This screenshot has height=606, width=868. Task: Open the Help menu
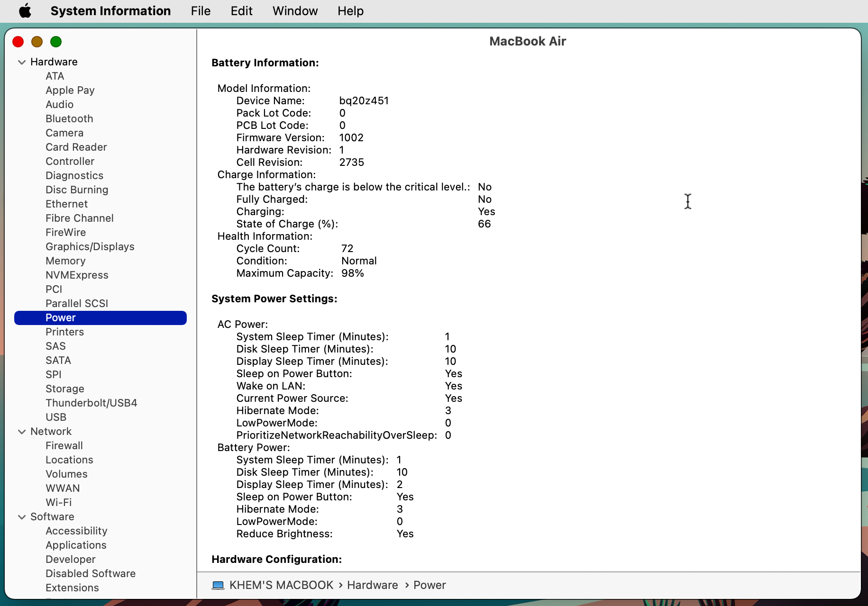[350, 11]
